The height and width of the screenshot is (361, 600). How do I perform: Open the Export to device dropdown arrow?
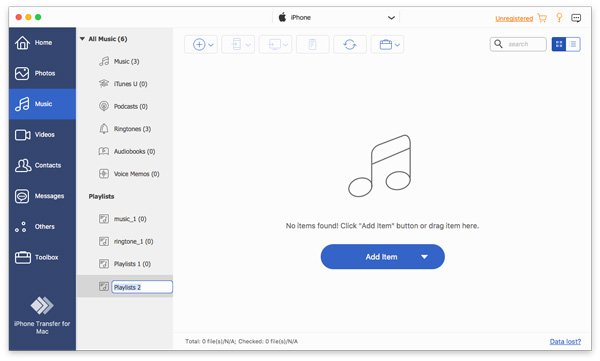coord(248,45)
